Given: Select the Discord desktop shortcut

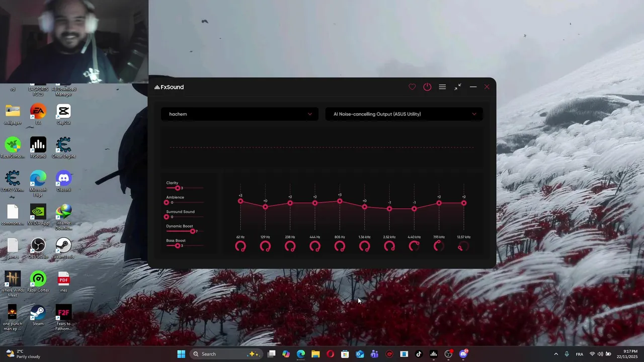Looking at the screenshot, I should pos(63,182).
